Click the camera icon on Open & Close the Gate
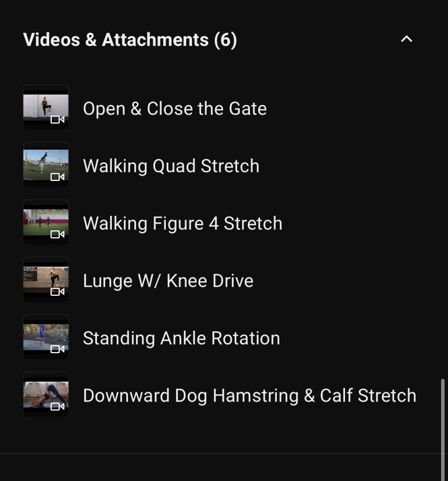Viewport: 448px width, 481px height. point(57,119)
